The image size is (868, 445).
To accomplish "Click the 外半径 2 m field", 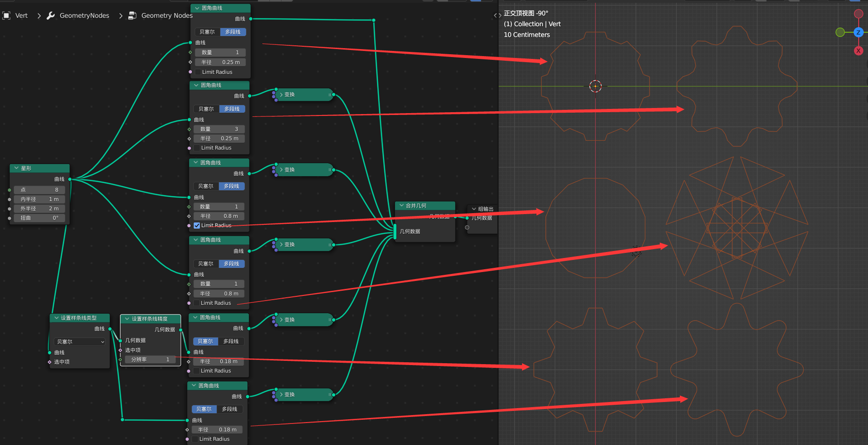I will tap(40, 208).
